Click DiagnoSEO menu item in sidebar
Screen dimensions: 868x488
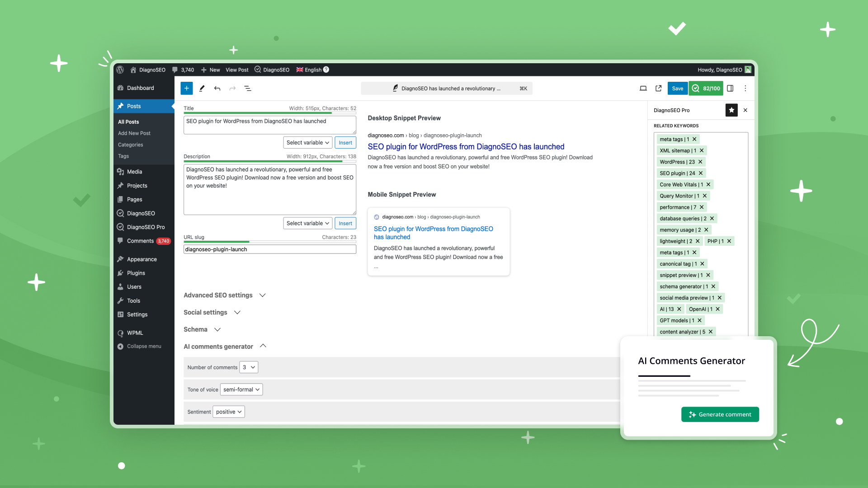(140, 213)
